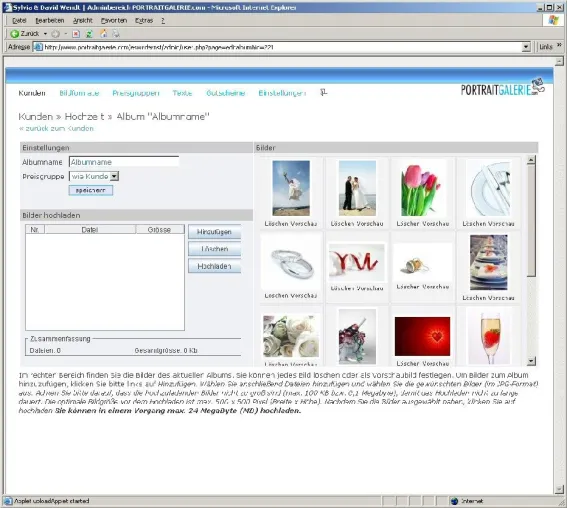Expand the address bar URL dropdown
This screenshot has height=508, width=567.
tap(526, 47)
